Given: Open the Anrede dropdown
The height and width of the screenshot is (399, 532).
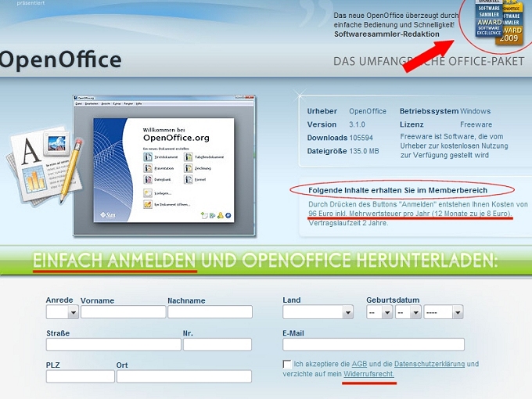Looking at the screenshot, I should click(63, 312).
